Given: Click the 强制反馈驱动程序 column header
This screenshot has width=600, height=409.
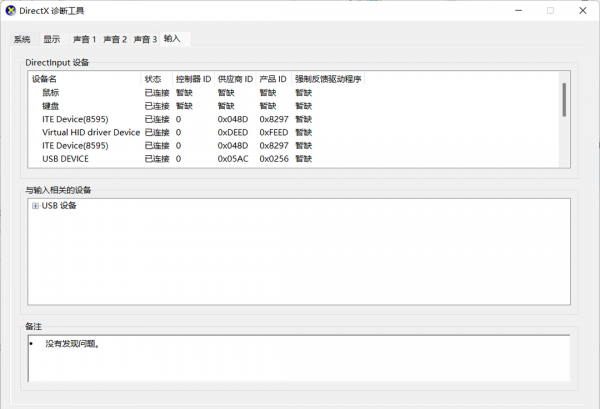Looking at the screenshot, I should click(328, 78).
